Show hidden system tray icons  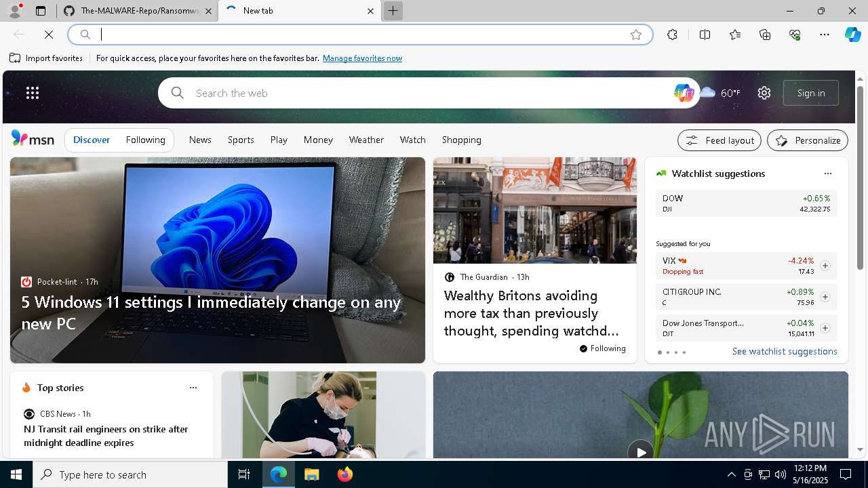point(731,474)
